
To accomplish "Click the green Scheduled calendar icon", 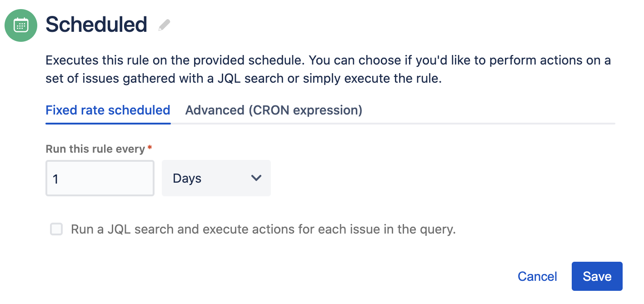I will tap(21, 25).
